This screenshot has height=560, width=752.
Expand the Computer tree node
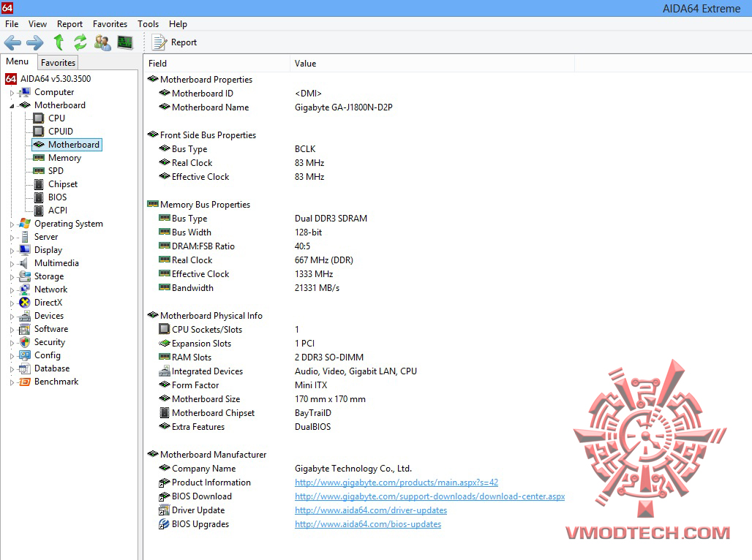pyautogui.click(x=12, y=93)
